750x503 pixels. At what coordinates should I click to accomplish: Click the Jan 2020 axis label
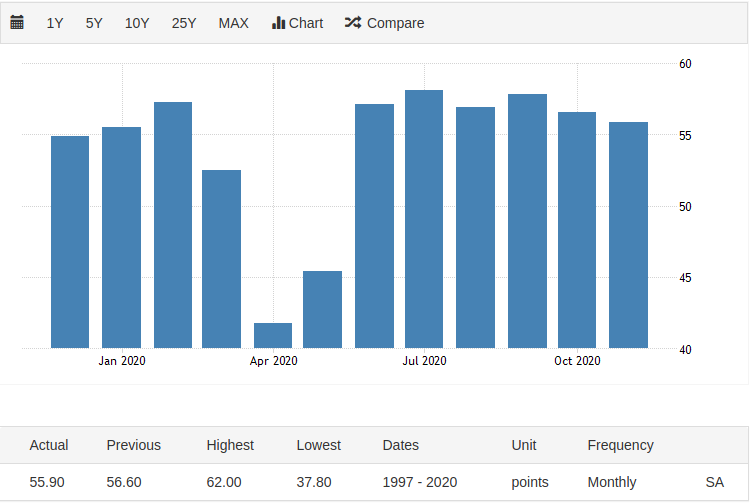(x=122, y=361)
